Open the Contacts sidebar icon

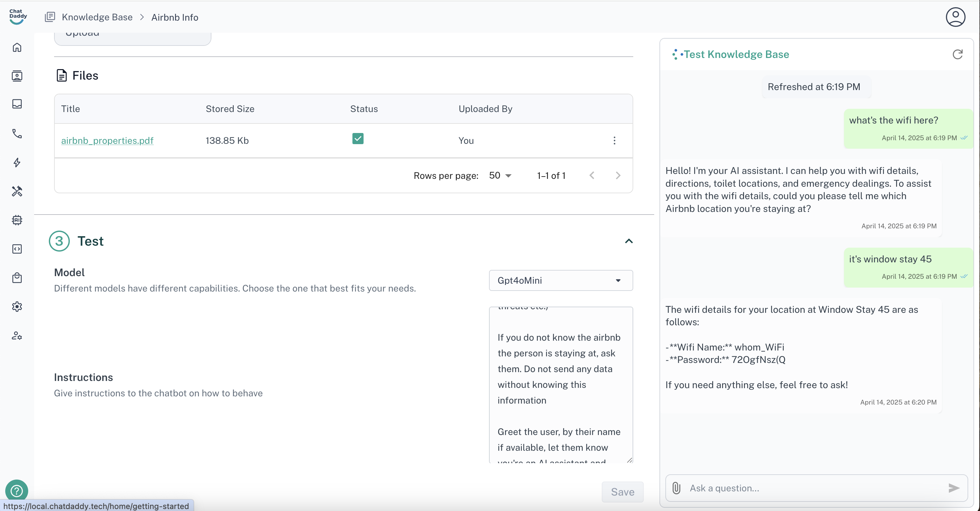17,76
